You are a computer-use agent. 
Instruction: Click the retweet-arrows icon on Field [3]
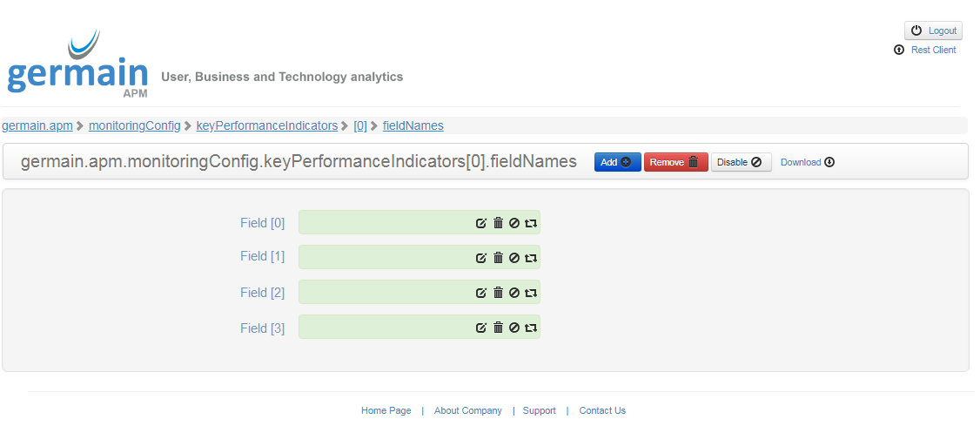tap(531, 328)
